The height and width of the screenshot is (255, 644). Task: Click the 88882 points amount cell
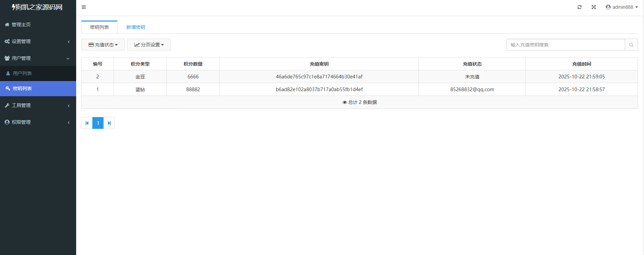(x=193, y=89)
